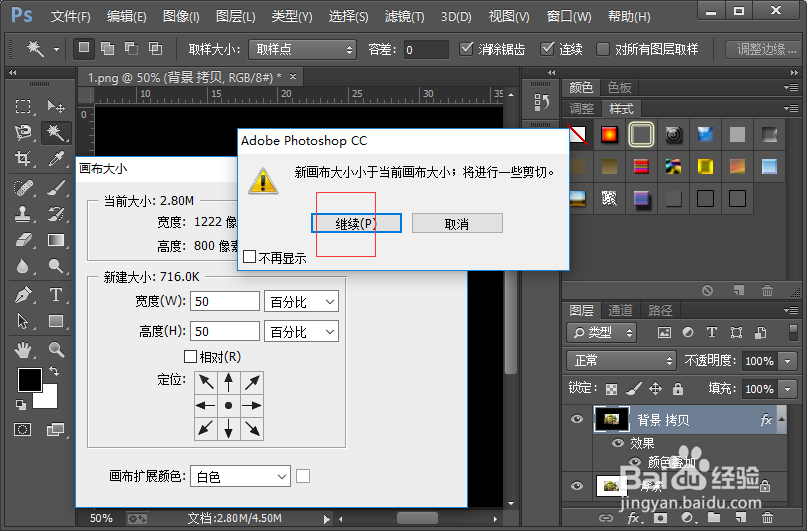Select the Dodge tool
The image size is (807, 531).
pos(56,267)
